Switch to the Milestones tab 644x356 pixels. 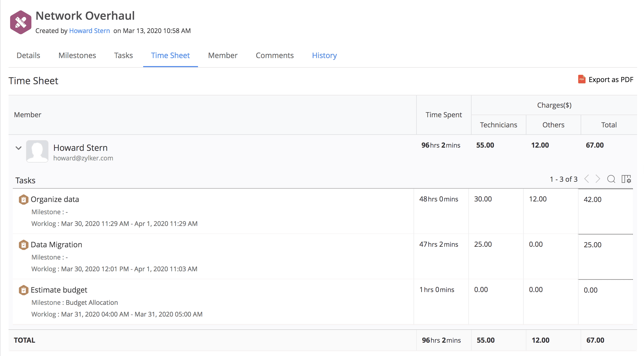coord(77,55)
